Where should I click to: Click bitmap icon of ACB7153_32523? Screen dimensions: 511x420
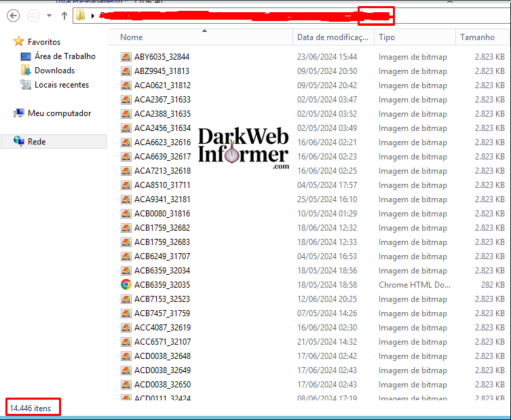(126, 299)
